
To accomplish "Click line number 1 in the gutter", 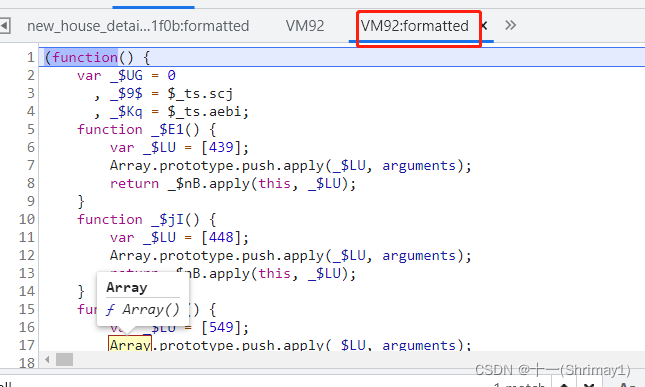I will tap(31, 57).
